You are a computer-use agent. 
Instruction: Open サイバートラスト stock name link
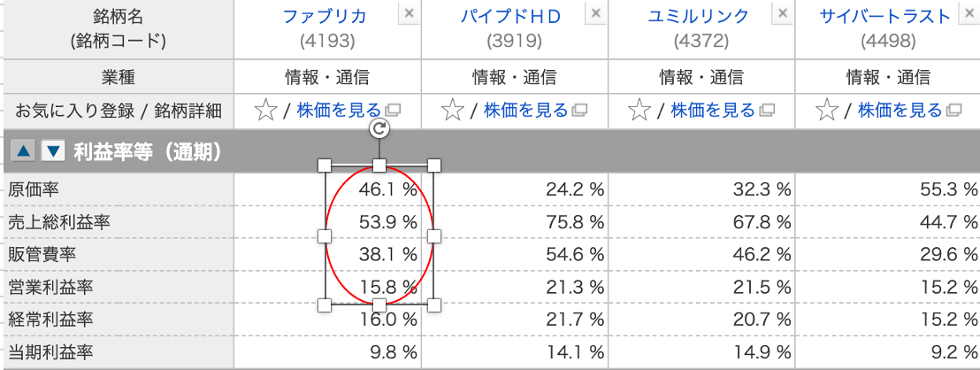885,16
